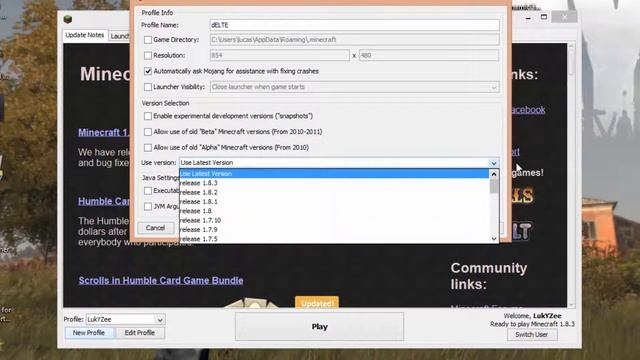Choose release 1.8.1 from version list

[x=334, y=202]
